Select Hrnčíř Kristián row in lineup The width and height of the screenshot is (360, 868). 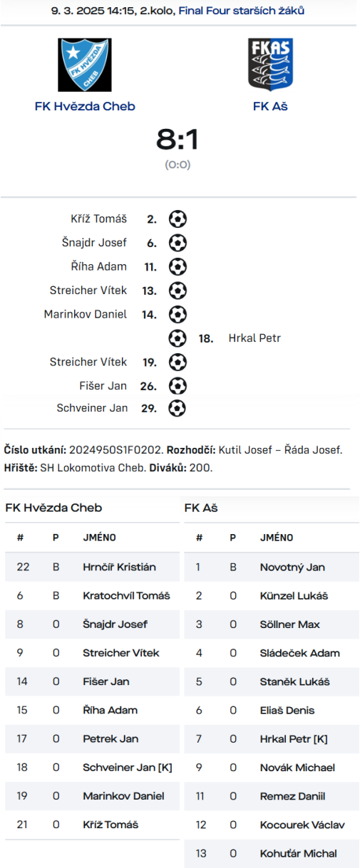[92, 567]
